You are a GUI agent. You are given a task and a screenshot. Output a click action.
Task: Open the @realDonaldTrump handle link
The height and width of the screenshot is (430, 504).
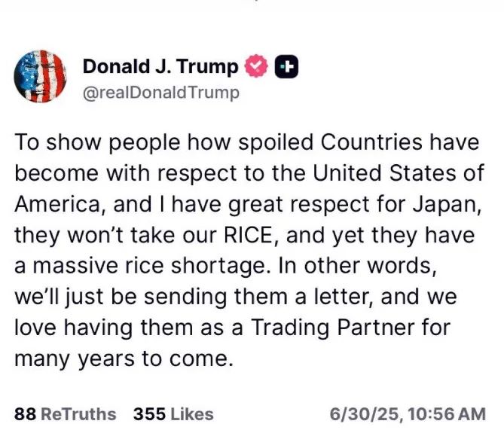coord(161,93)
